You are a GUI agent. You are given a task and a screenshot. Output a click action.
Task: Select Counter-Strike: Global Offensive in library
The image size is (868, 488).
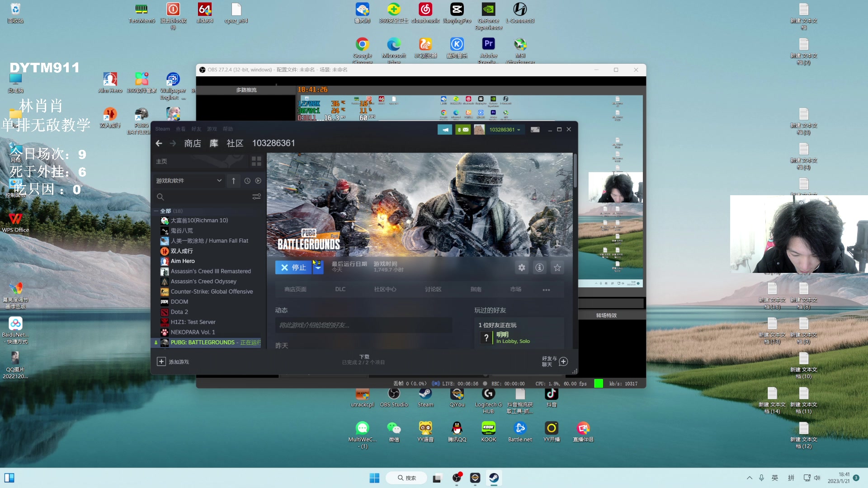click(211, 292)
